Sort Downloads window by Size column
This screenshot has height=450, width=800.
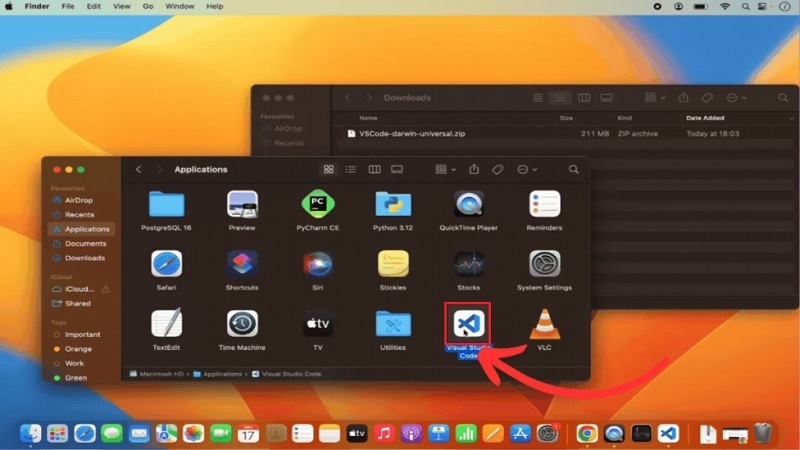pyautogui.click(x=566, y=118)
